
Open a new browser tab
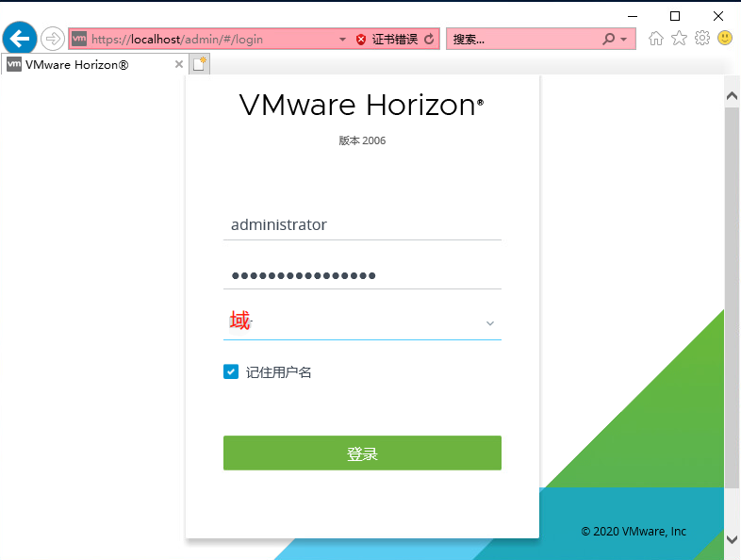click(x=200, y=64)
